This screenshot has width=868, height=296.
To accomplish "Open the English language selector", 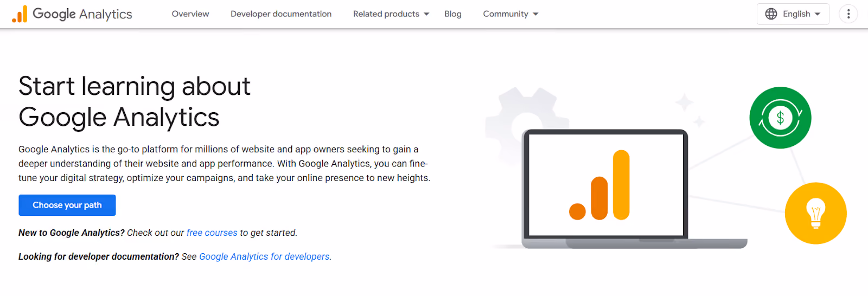I will click(x=793, y=14).
